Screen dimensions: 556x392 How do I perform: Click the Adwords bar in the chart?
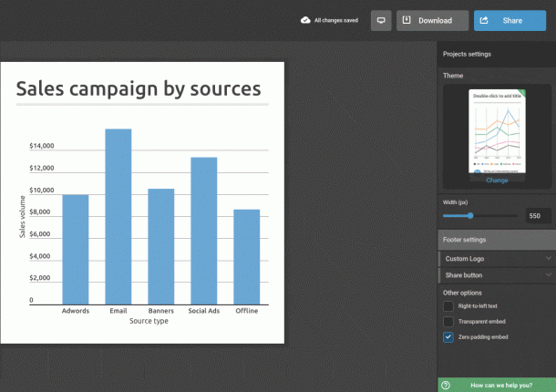(x=76, y=250)
